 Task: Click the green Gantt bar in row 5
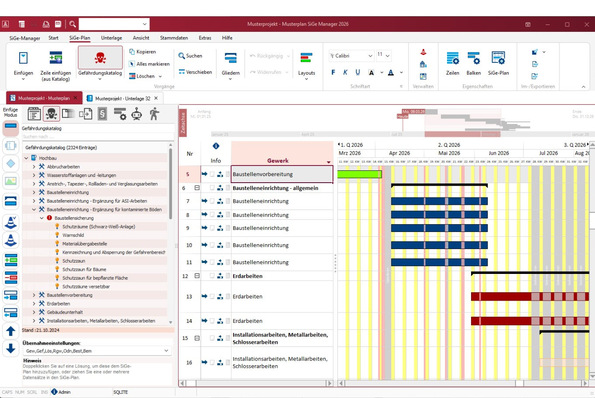[359, 174]
